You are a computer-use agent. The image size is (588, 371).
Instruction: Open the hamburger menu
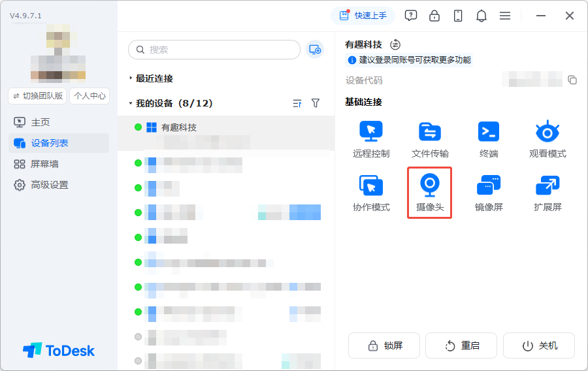coord(505,16)
